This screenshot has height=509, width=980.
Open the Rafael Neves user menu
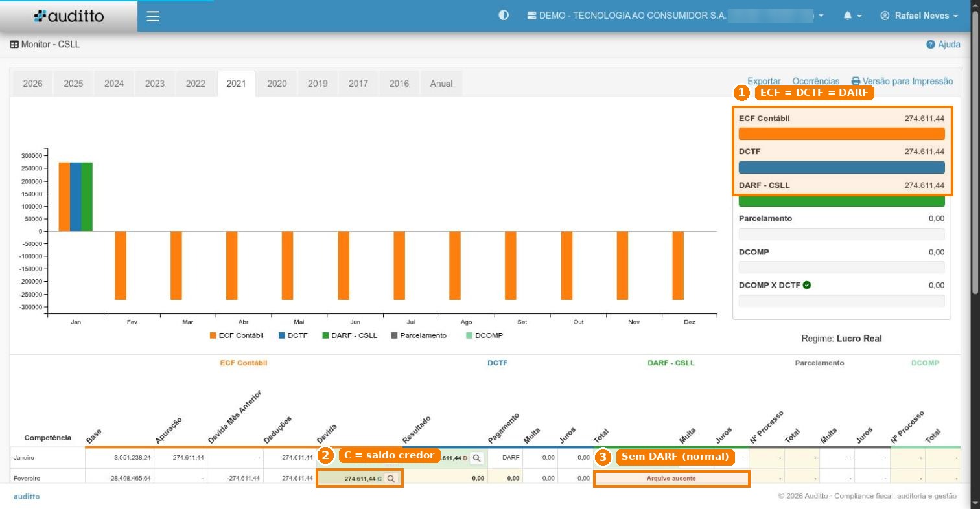[919, 16]
